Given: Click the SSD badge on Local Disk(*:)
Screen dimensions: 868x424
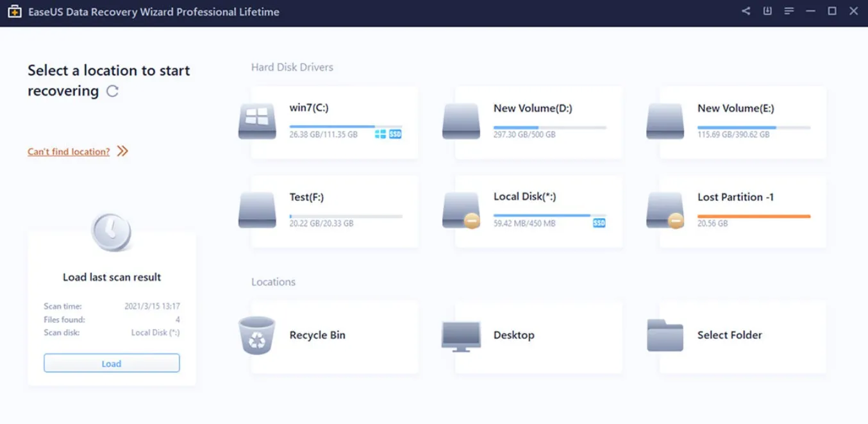Looking at the screenshot, I should 599,223.
